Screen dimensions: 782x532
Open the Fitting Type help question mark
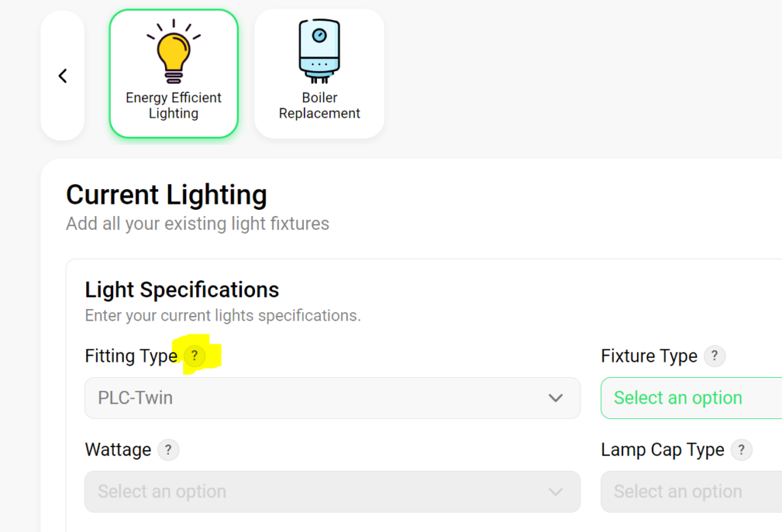point(195,356)
